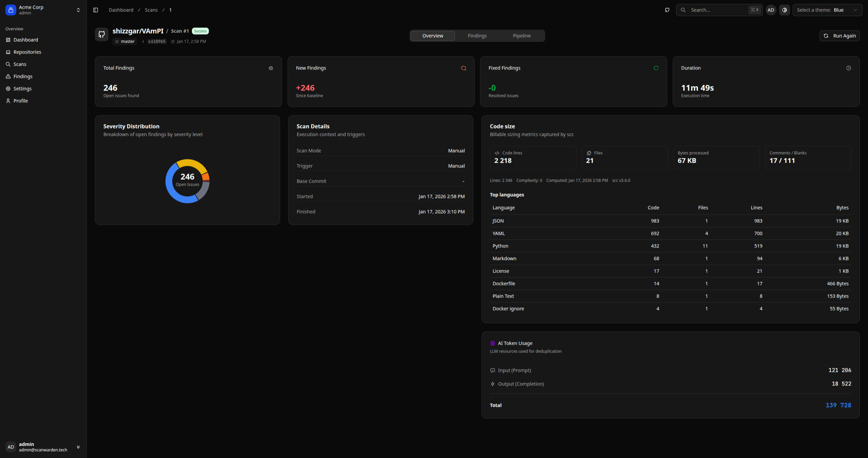Image resolution: width=868 pixels, height=458 pixels.
Task: Click the shield icon on Fixed Findings card
Action: 656,68
